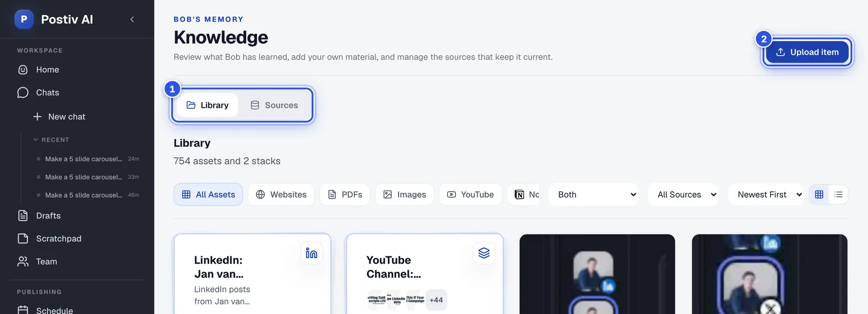Filter the library by Websites

click(281, 194)
